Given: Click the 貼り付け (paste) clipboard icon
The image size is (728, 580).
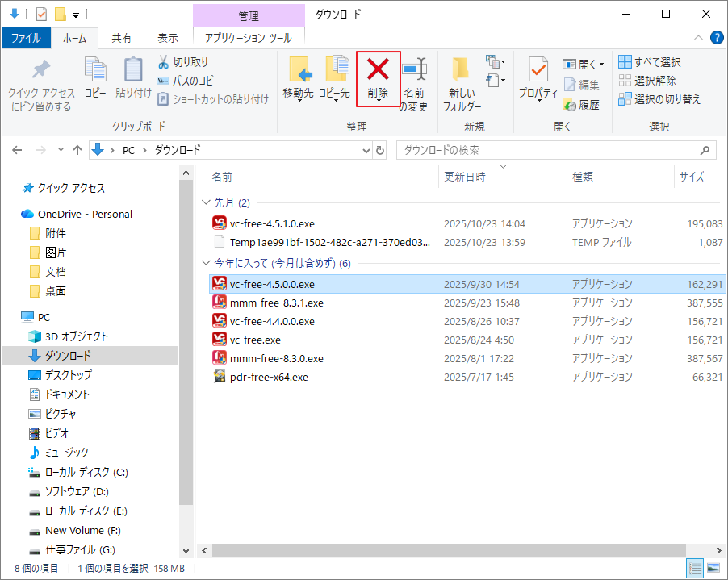Looking at the screenshot, I should 133,69.
